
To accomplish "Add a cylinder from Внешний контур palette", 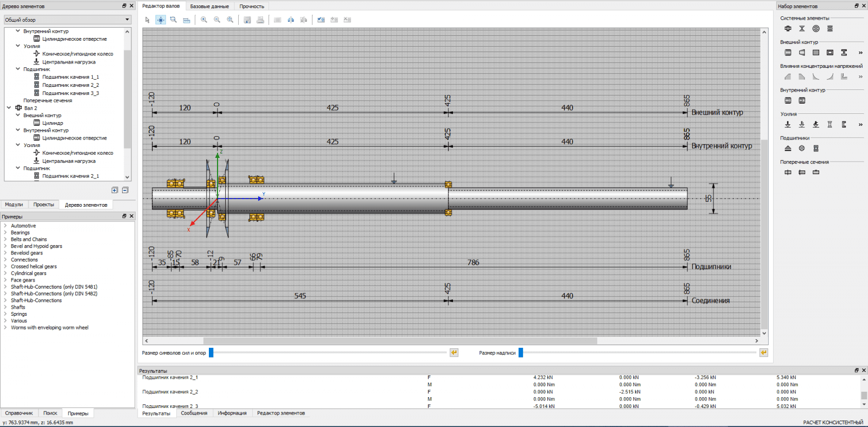I will (x=788, y=53).
